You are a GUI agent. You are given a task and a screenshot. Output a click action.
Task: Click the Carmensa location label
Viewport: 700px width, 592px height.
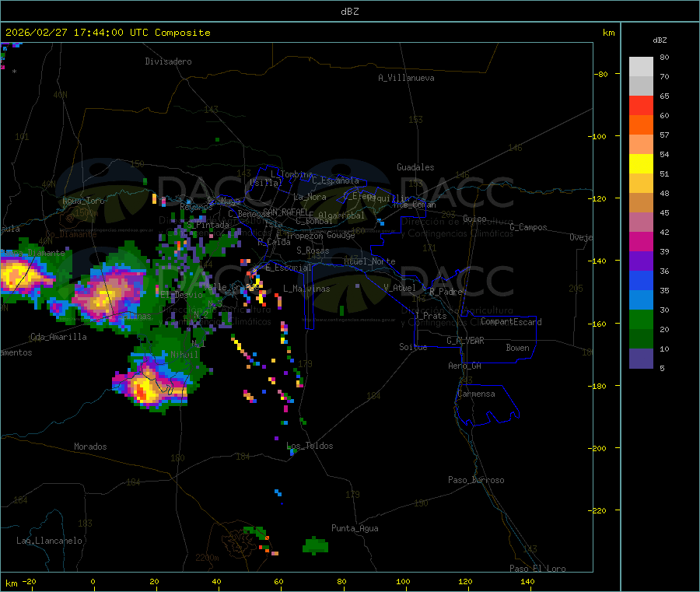click(476, 394)
